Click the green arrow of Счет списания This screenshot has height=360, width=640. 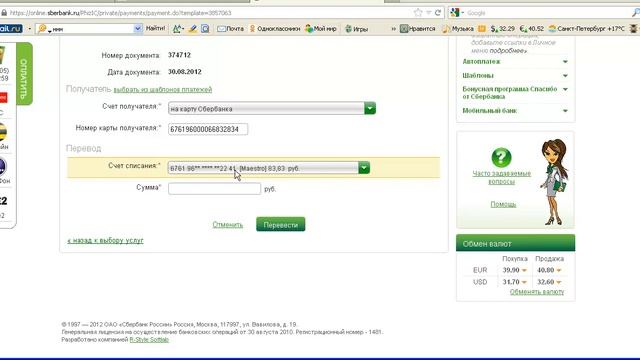[364, 168]
